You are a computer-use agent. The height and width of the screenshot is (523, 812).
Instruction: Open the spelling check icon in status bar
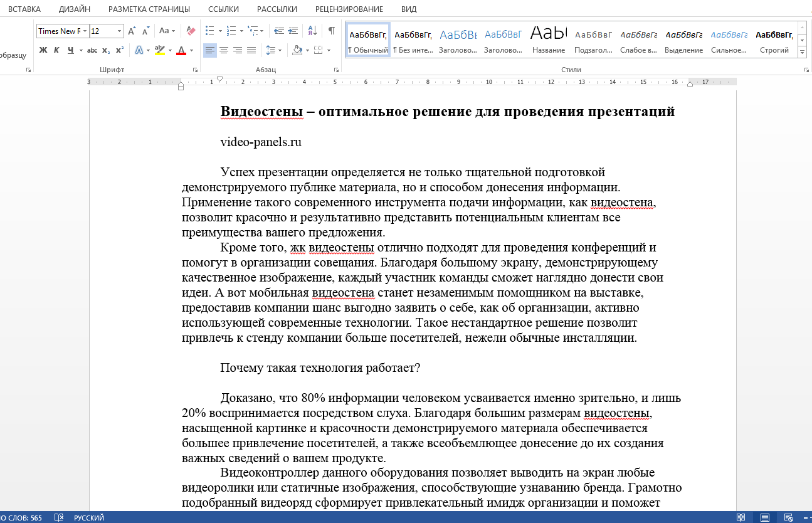coord(59,517)
